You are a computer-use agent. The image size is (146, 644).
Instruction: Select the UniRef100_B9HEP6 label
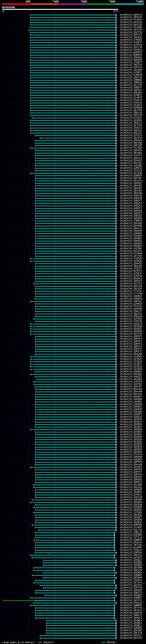tap(131, 55)
